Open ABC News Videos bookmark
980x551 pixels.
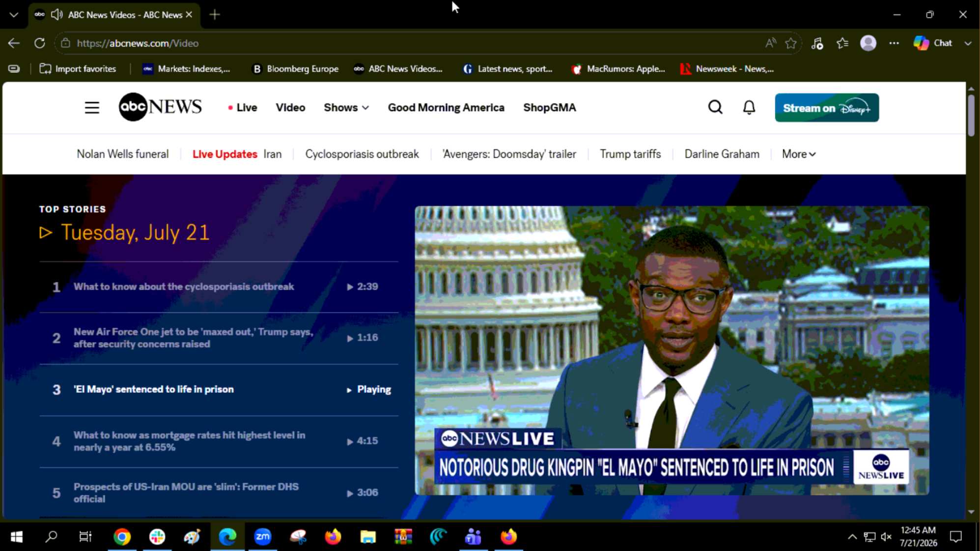click(x=398, y=69)
